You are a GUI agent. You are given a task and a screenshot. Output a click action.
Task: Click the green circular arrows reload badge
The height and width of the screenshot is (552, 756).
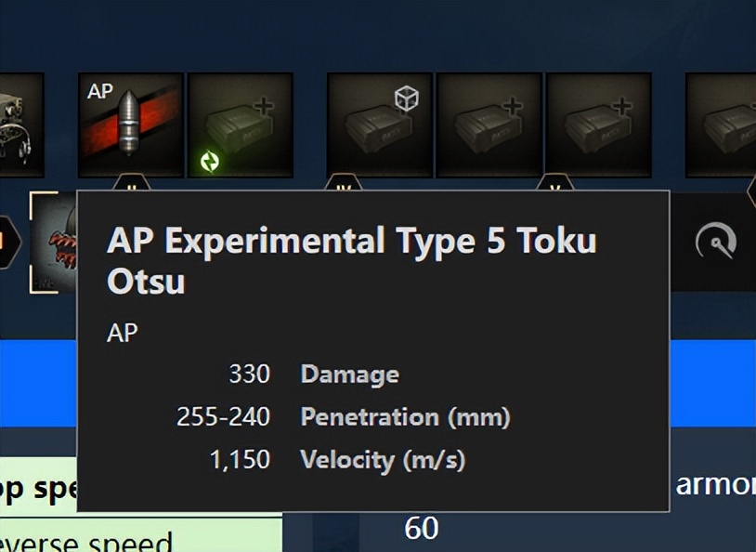click(x=211, y=161)
